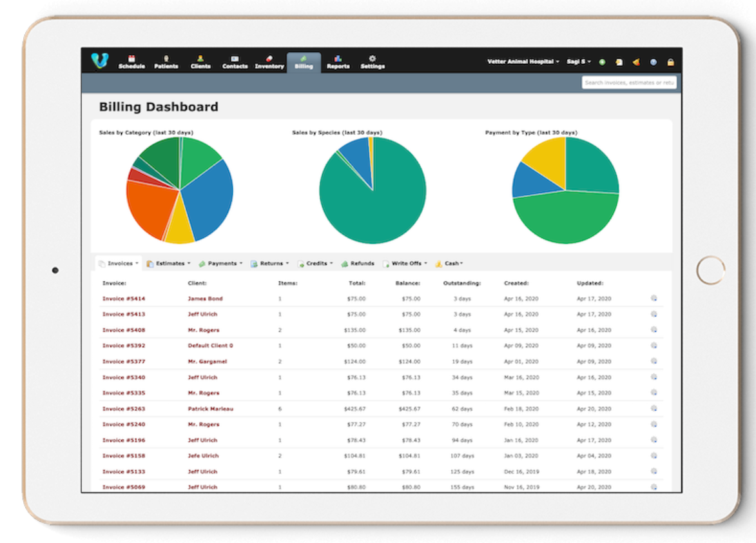
Task: Click the Contacts icon in navigation
Action: pyautogui.click(x=235, y=58)
